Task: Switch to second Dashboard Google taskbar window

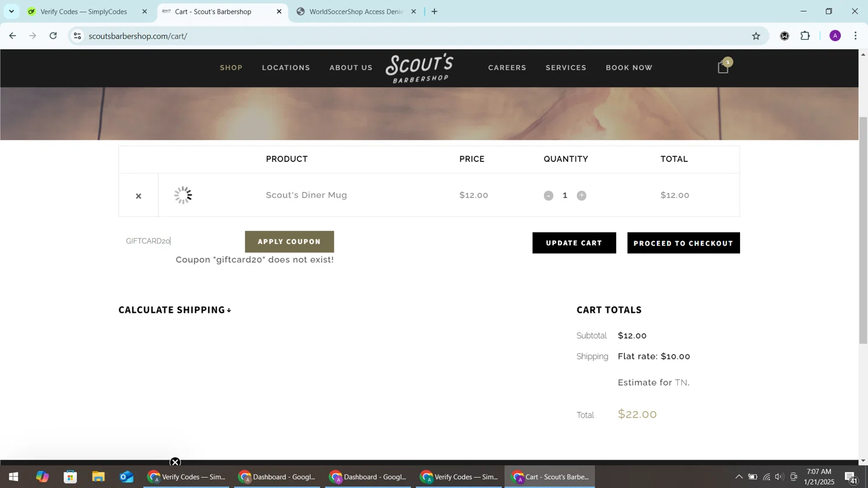Action: pyautogui.click(x=368, y=477)
